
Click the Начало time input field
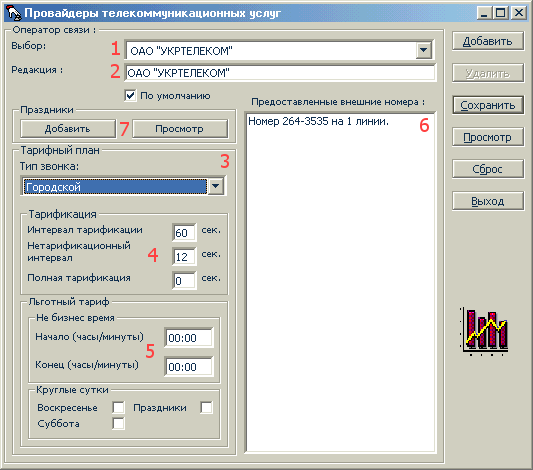189,338
